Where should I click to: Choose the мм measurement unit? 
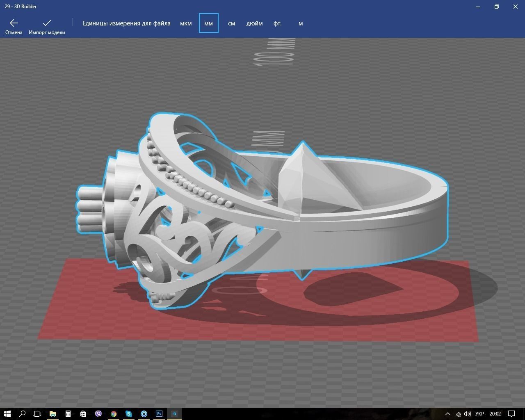208,23
